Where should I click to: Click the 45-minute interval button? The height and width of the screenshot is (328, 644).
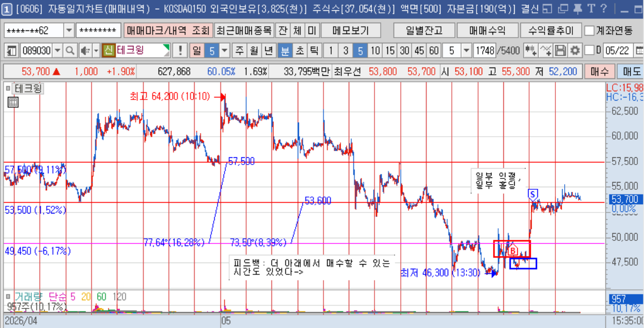[419, 51]
